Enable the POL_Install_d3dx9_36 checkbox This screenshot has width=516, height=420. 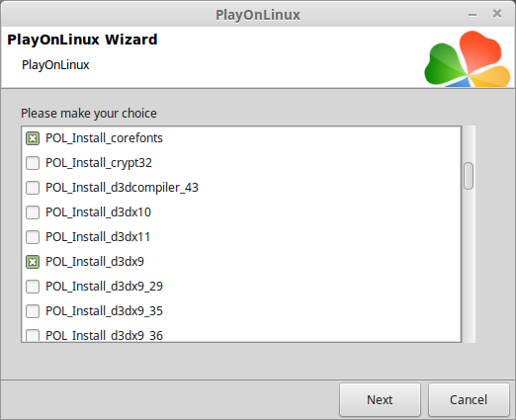[x=33, y=335]
